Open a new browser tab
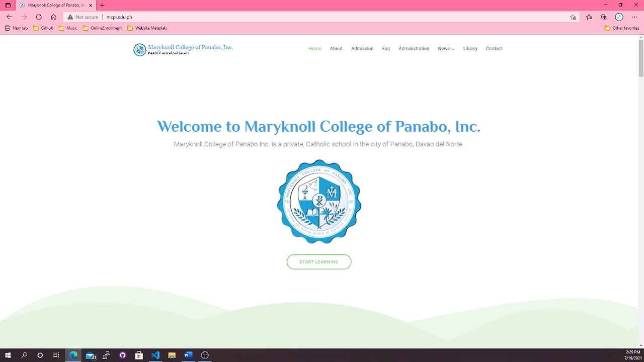 tap(102, 5)
